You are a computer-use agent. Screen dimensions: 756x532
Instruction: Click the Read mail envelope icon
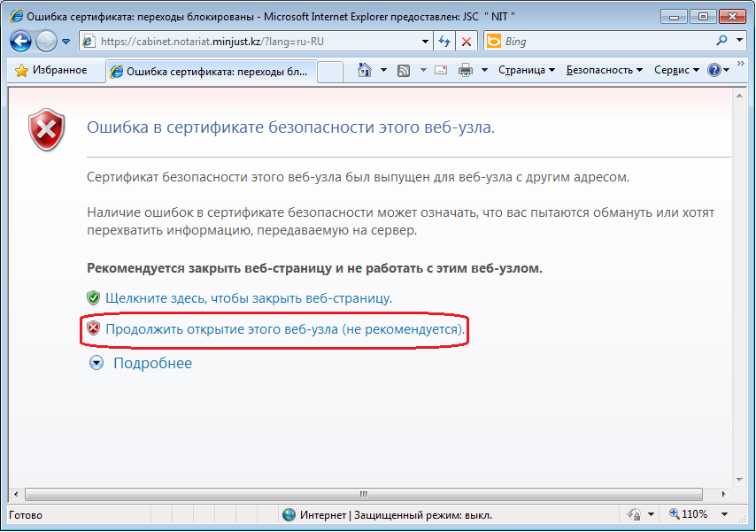click(441, 71)
